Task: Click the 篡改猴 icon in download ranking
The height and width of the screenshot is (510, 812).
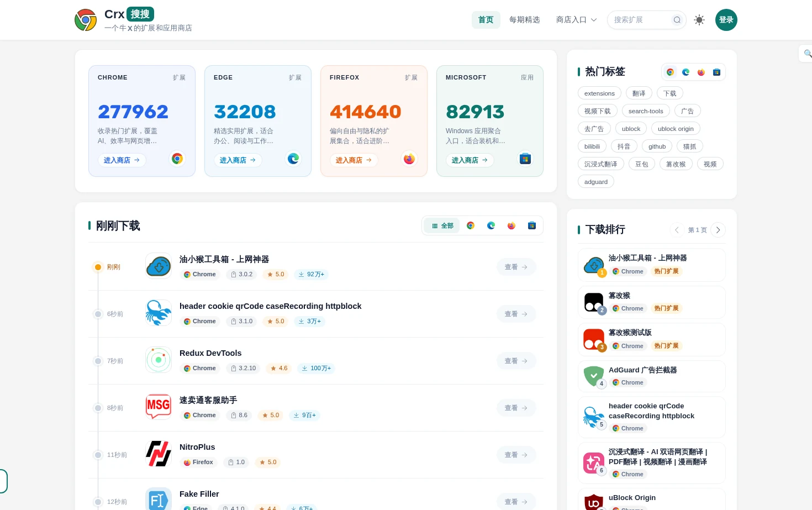Action: [594, 302]
